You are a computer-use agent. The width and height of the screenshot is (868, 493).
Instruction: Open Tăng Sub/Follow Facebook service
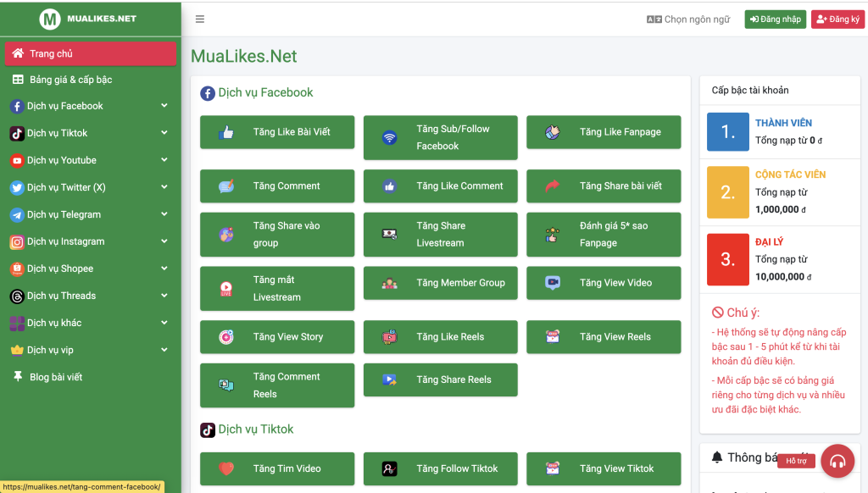click(441, 138)
